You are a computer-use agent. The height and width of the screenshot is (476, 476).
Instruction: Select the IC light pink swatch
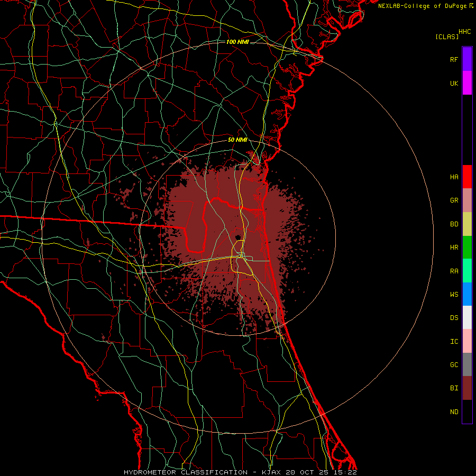click(467, 341)
